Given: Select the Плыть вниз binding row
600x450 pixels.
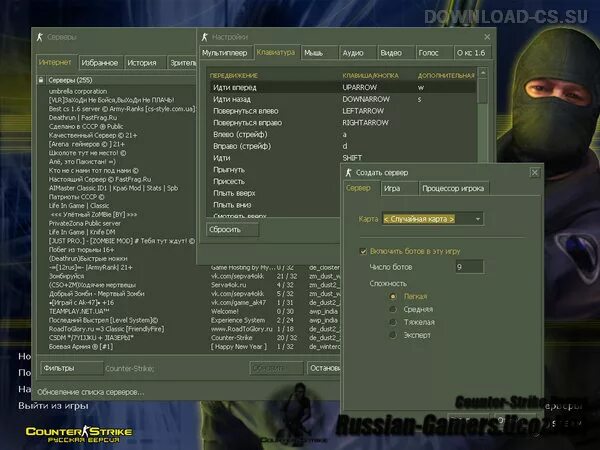Looking at the screenshot, I should (274, 205).
